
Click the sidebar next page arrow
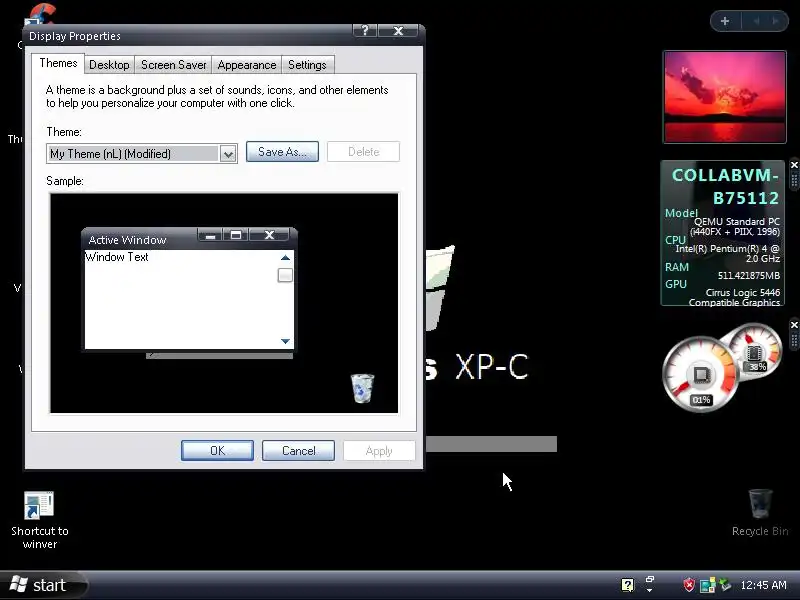click(776, 21)
